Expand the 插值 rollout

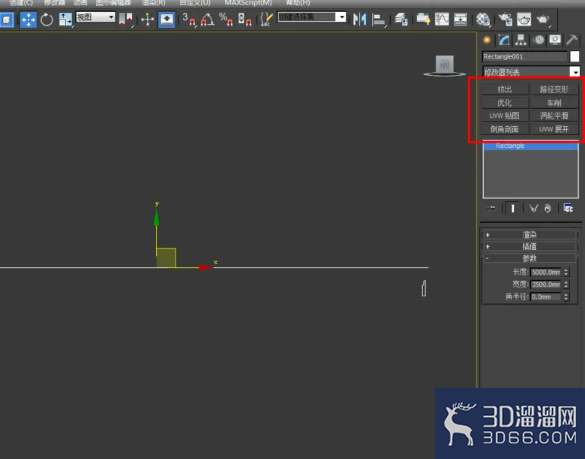point(529,246)
